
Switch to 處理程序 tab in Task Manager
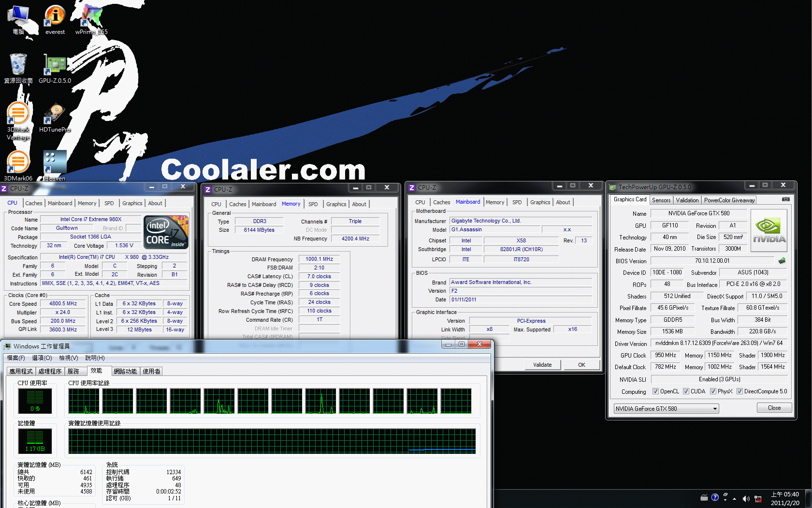(50, 372)
